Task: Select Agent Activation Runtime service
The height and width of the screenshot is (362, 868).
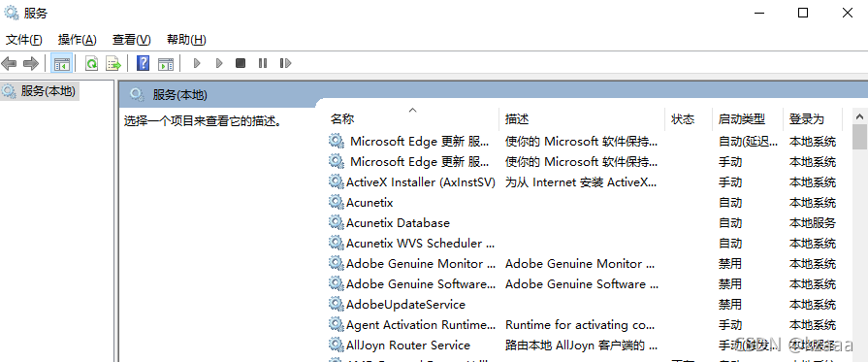Action: [421, 325]
